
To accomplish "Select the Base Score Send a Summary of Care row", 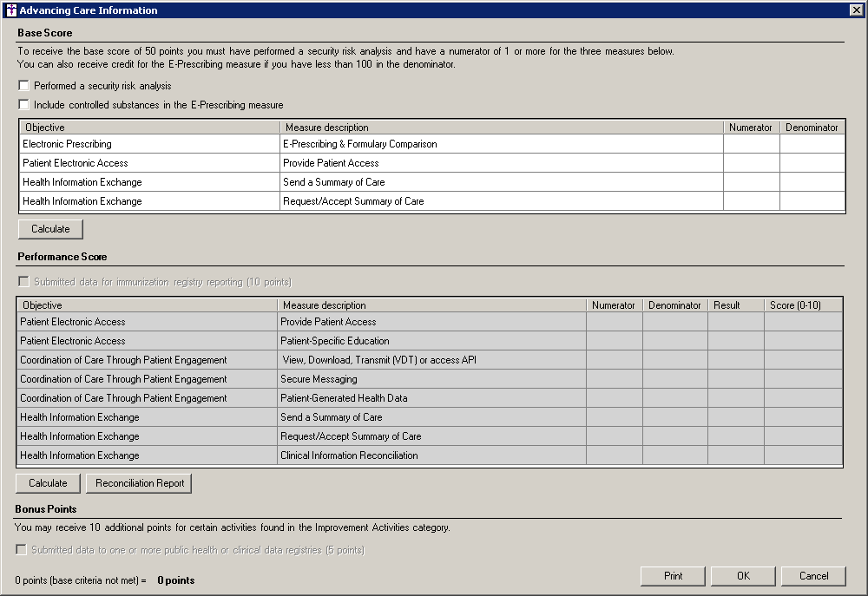I will point(333,182).
